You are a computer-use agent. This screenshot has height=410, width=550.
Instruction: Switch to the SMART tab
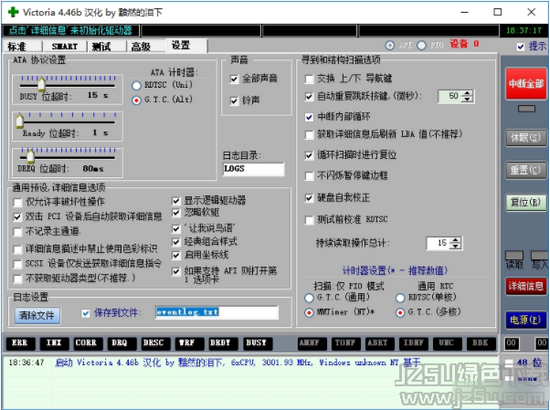click(65, 46)
